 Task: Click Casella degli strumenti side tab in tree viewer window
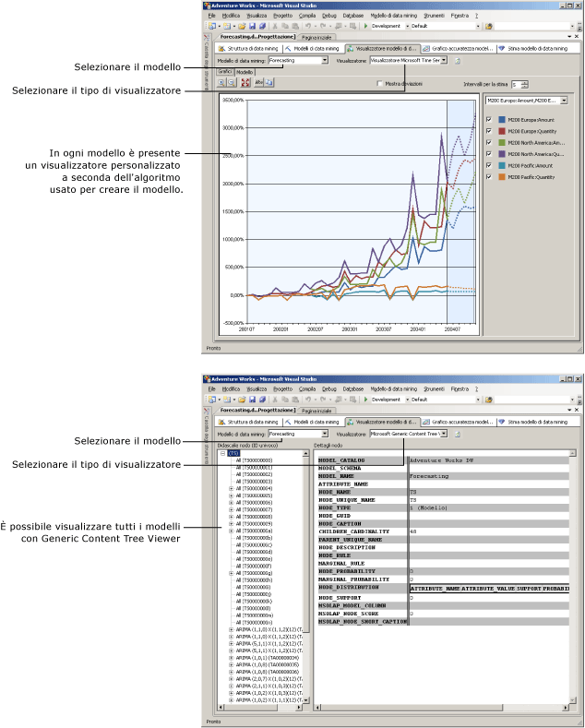click(207, 435)
